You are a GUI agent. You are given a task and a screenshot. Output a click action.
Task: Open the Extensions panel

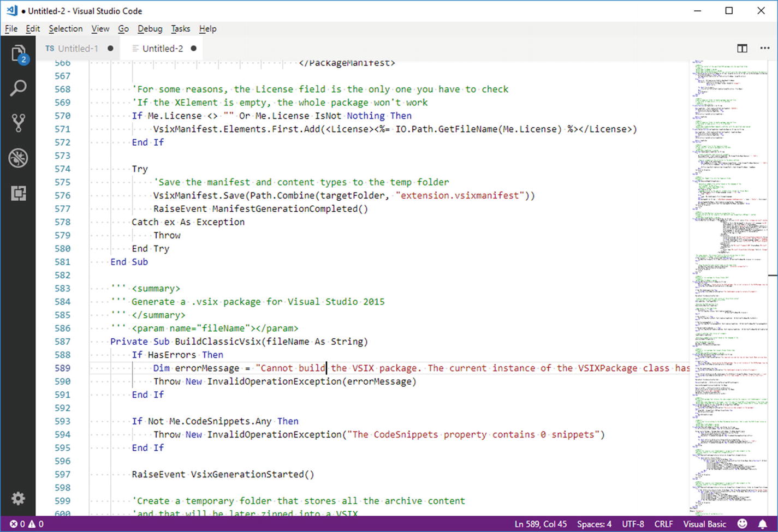(19, 193)
